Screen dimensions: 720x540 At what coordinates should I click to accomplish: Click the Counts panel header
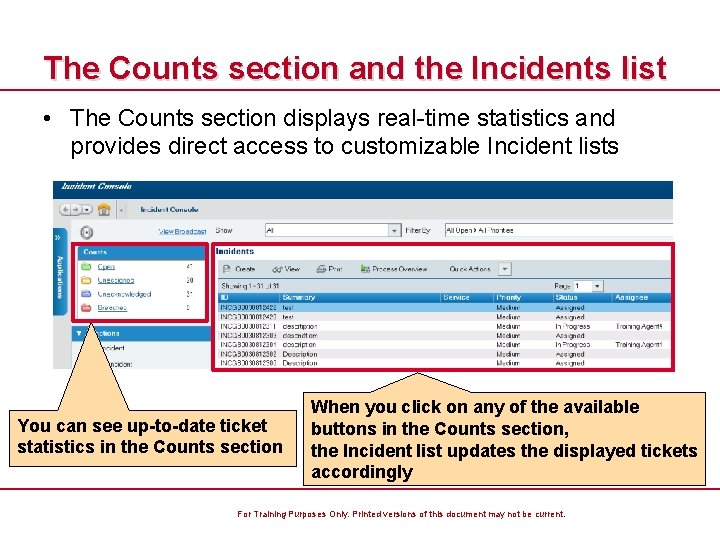(141, 252)
